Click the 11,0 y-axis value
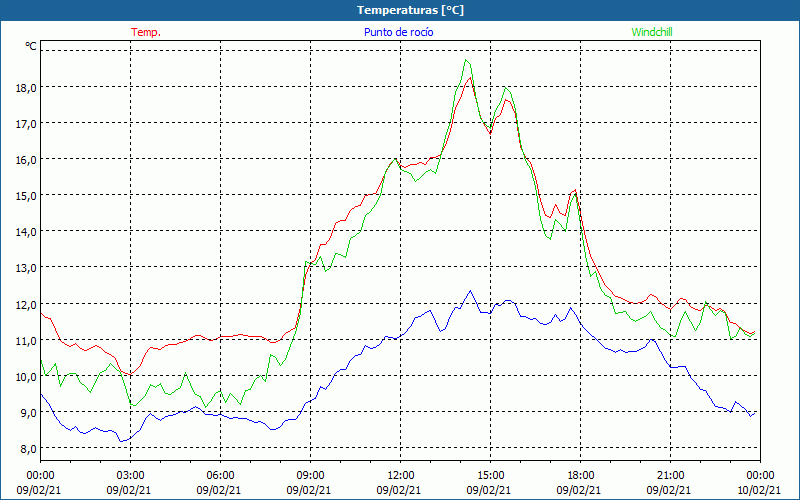The image size is (800, 500). click(27, 340)
